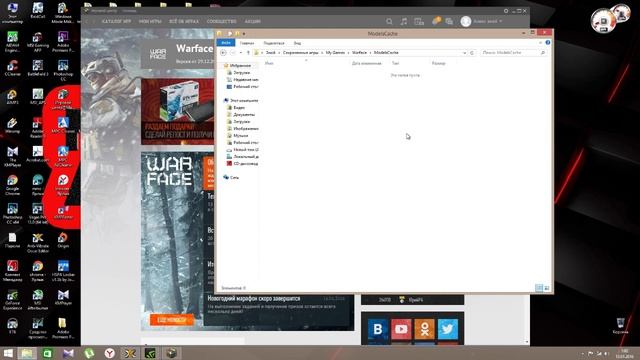Open the YouTube social link
This screenshot has height=360, width=640.
click(401, 329)
